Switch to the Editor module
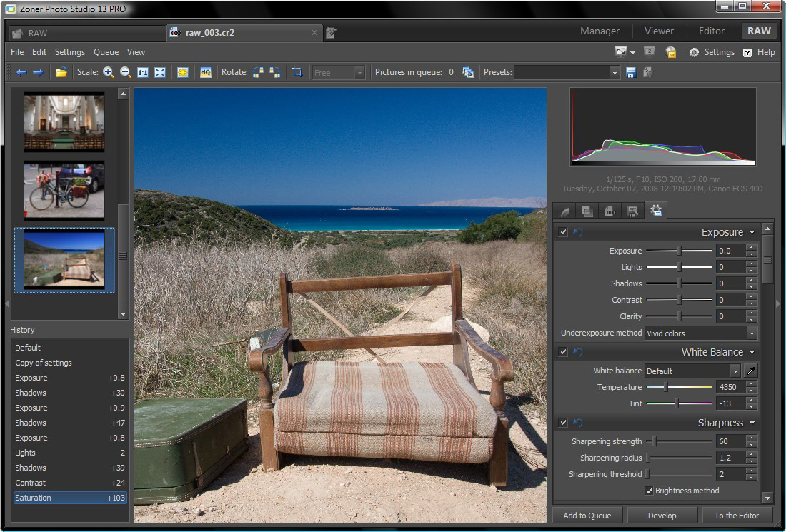 click(712, 31)
